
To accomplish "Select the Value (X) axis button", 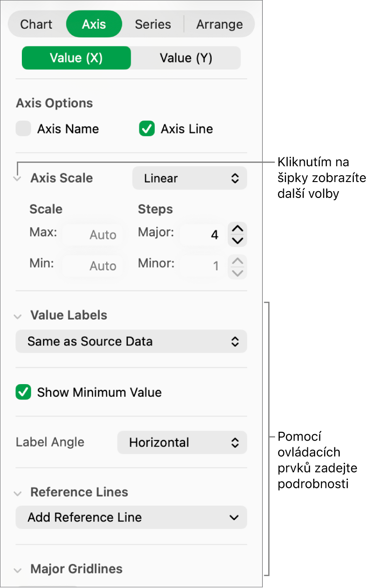I will tap(77, 58).
